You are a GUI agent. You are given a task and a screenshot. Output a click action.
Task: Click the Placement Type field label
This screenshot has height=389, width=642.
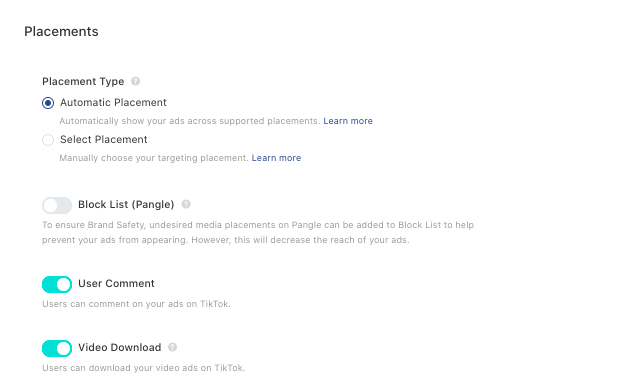(x=83, y=81)
